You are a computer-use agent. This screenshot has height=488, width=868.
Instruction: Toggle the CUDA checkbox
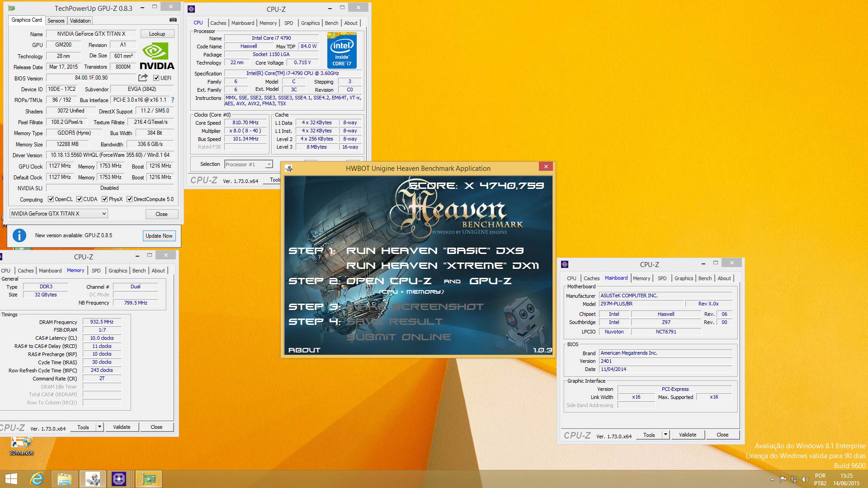coord(79,199)
